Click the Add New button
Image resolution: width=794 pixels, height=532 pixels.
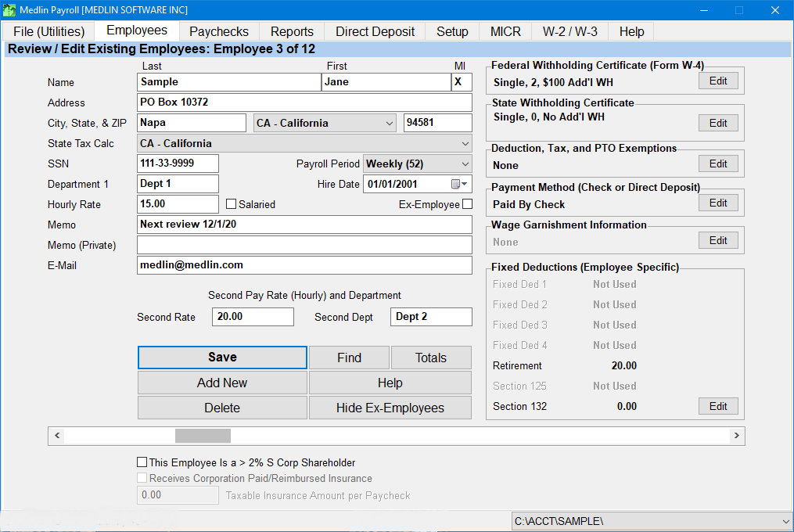(222, 383)
